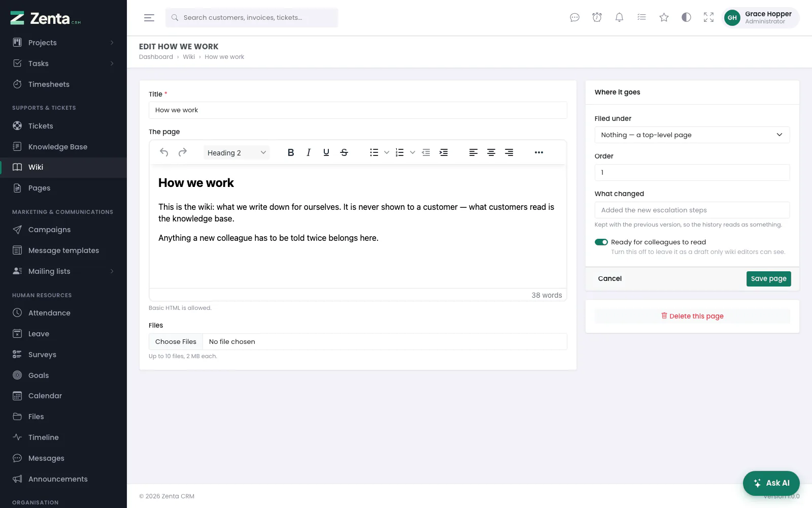Image resolution: width=812 pixels, height=508 pixels.
Task: Insert a bulleted list
Action: (374, 152)
